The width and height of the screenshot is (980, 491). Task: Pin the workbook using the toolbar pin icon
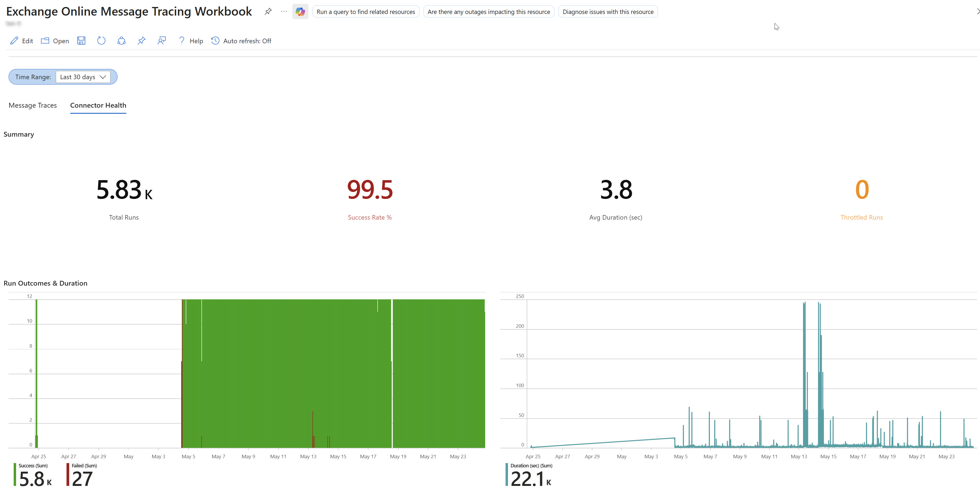[x=142, y=41]
